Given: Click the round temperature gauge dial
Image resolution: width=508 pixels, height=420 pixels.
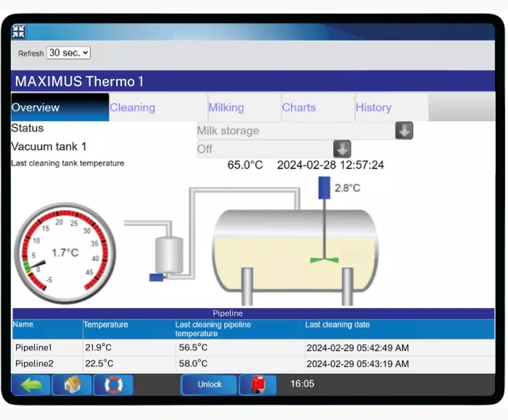Looking at the screenshot, I should [65, 254].
